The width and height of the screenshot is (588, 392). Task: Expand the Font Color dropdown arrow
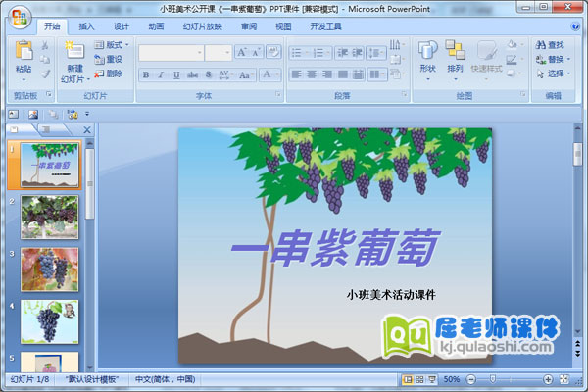[277, 74]
